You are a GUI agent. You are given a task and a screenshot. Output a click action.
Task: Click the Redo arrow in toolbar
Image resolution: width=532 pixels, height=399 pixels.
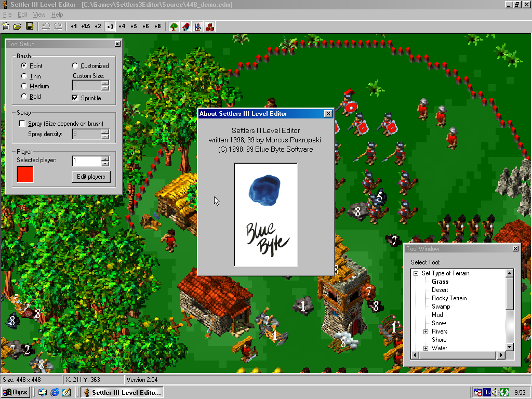58,26
